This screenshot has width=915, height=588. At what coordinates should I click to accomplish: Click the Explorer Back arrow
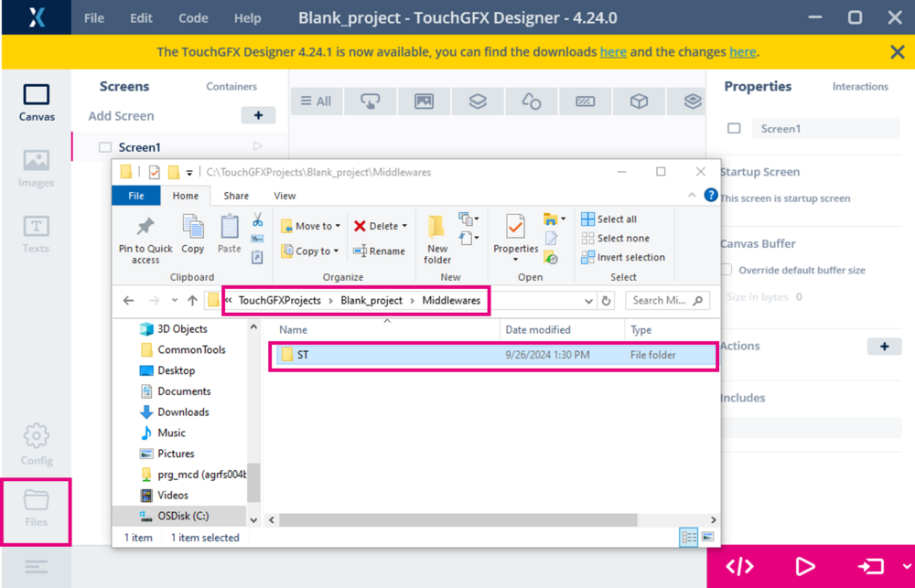(x=128, y=301)
